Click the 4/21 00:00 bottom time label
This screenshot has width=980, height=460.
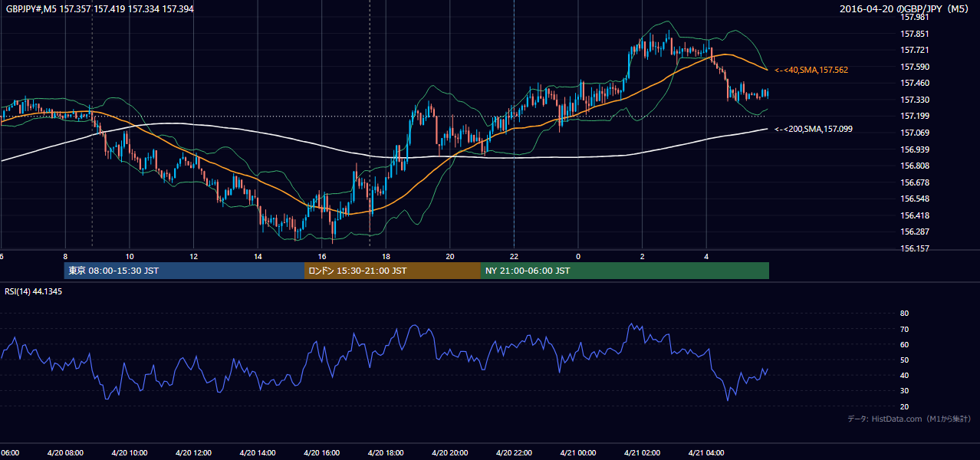(x=578, y=452)
